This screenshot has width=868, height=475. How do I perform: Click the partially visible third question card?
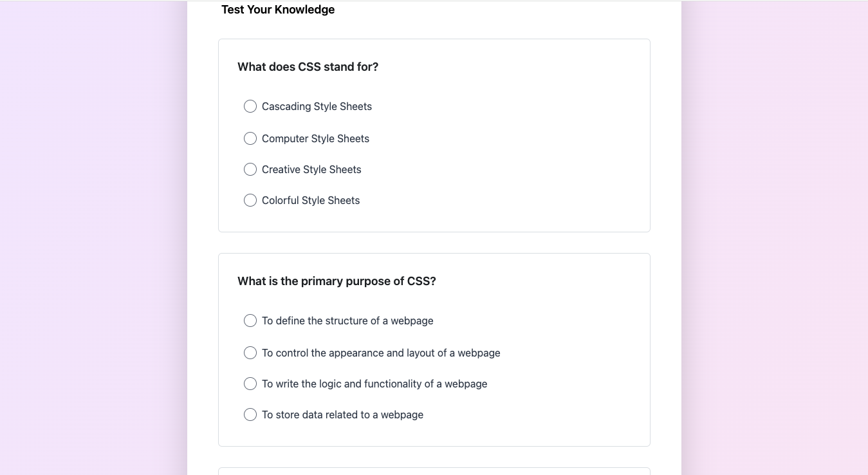coord(434,471)
